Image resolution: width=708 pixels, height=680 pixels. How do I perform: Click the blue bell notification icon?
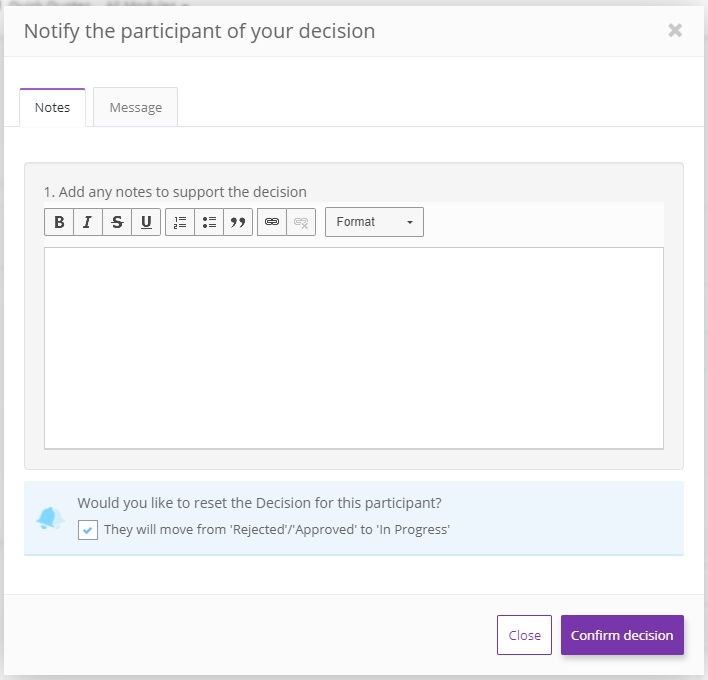pyautogui.click(x=50, y=518)
